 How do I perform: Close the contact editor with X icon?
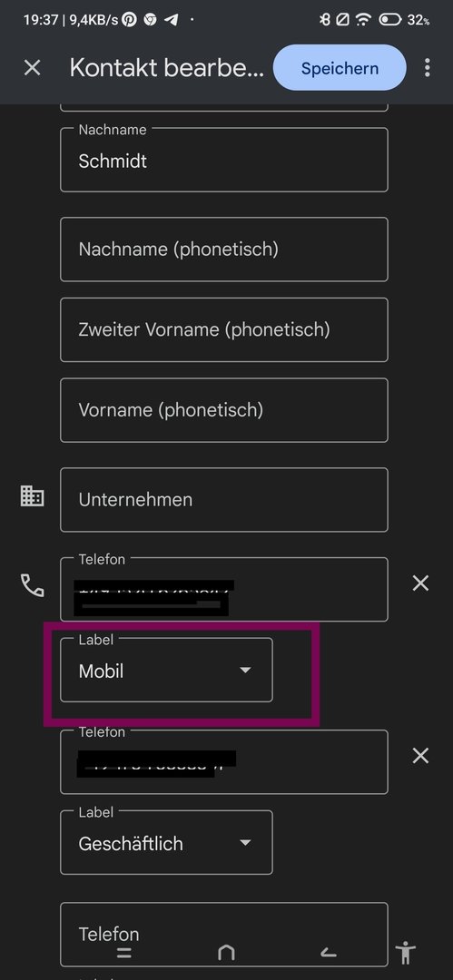(x=32, y=68)
